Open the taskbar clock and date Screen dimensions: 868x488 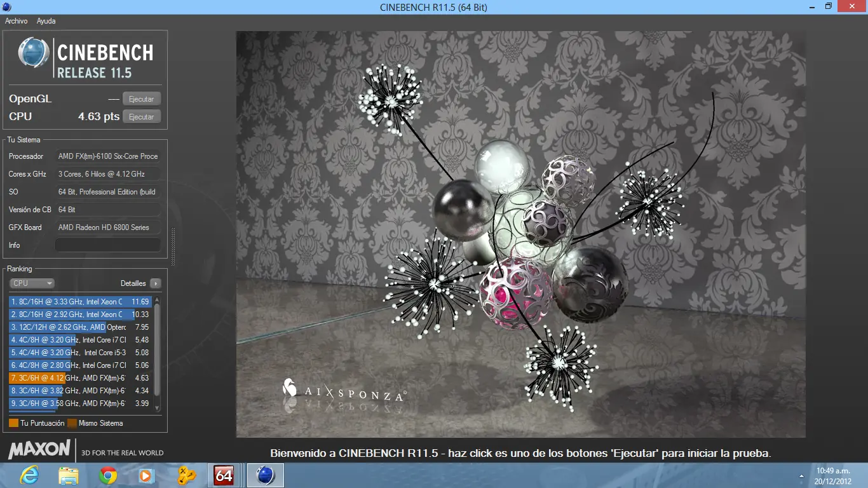pos(833,476)
